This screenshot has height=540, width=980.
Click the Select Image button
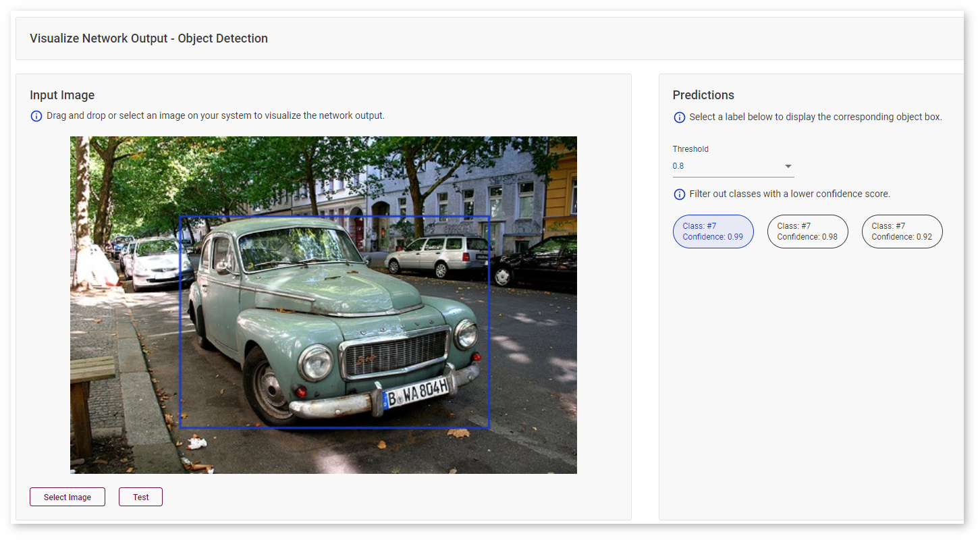pos(67,497)
